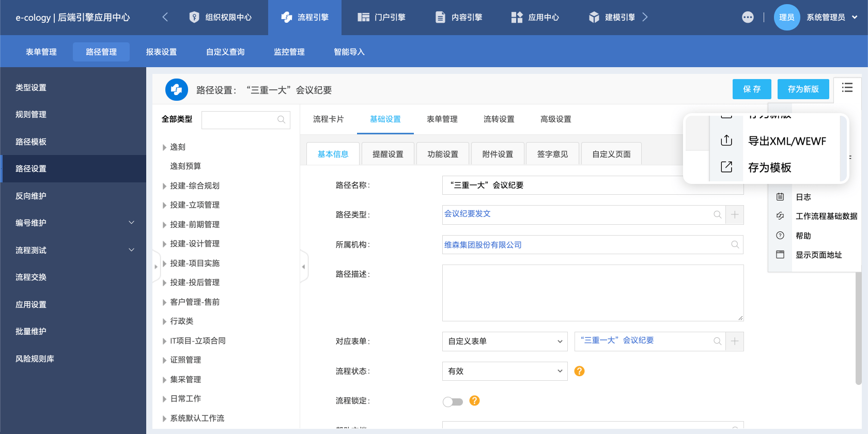Image resolution: width=868 pixels, height=434 pixels.
Task: Switch to the 表单管理 tab
Action: 442,119
